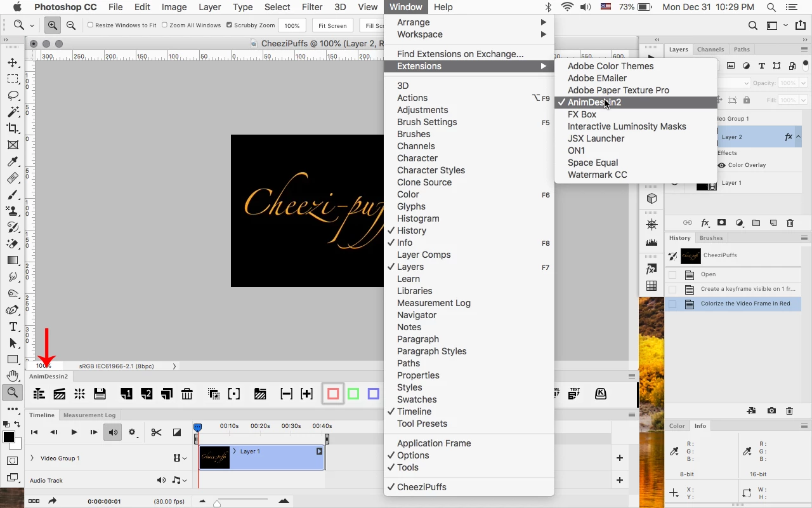Delete layer with Layers panel trash icon
Viewport: 812px width, 508px height.
pos(790,223)
